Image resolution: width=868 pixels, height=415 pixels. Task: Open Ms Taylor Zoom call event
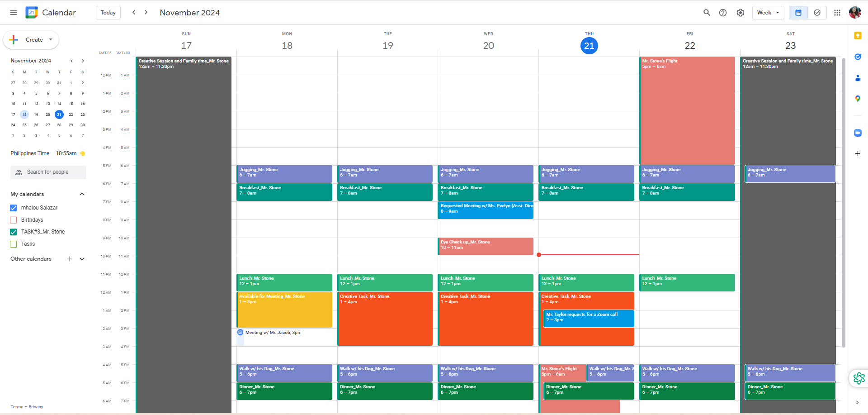(589, 318)
